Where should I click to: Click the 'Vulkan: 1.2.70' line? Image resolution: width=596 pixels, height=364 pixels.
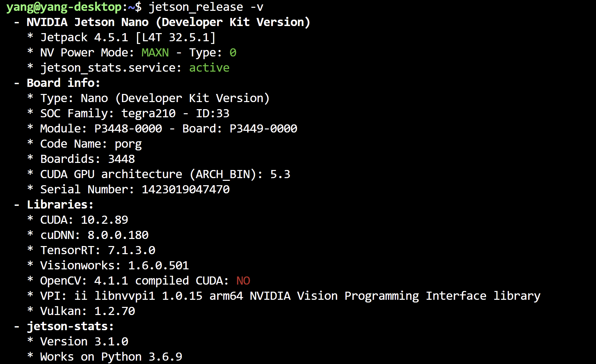click(88, 311)
